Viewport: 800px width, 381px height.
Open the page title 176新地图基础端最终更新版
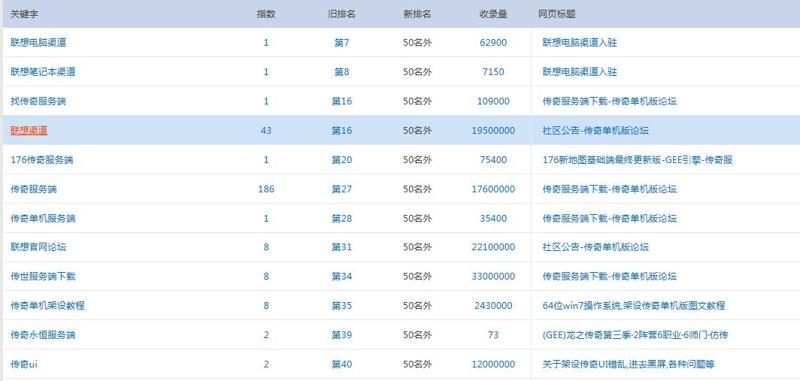[x=637, y=160]
